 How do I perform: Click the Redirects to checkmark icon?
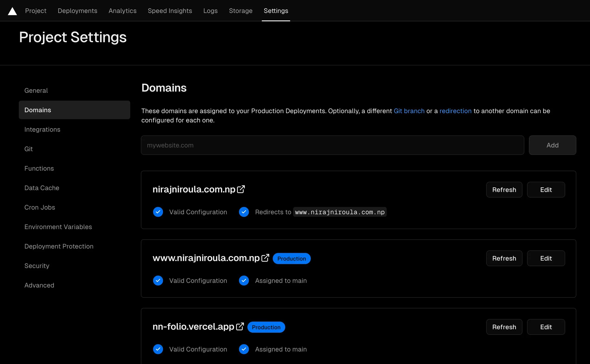[244, 212]
